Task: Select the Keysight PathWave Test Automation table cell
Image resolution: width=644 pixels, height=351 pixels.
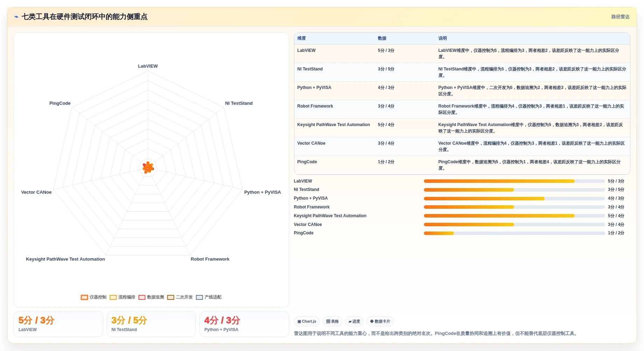Action: [334, 125]
